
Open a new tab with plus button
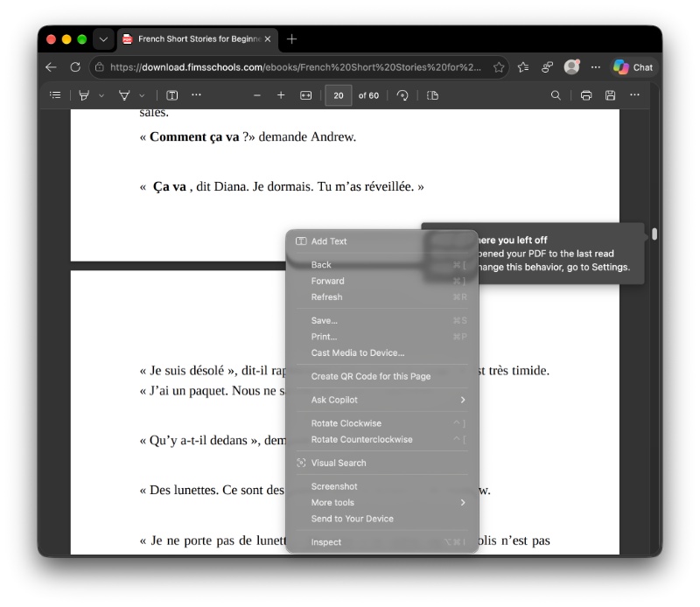point(291,39)
